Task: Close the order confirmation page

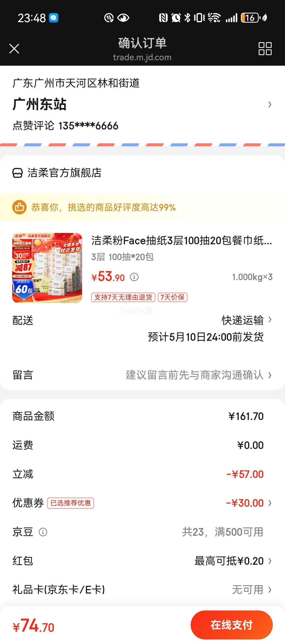Action: (x=14, y=48)
